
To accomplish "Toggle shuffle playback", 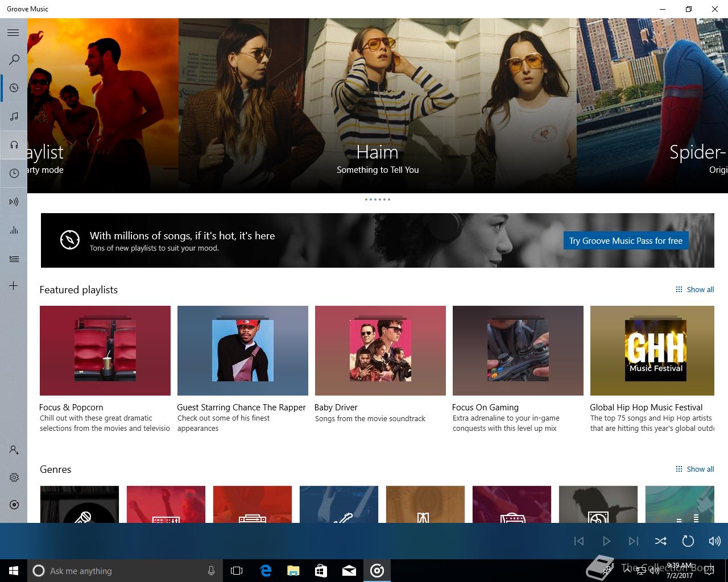I will point(660,541).
